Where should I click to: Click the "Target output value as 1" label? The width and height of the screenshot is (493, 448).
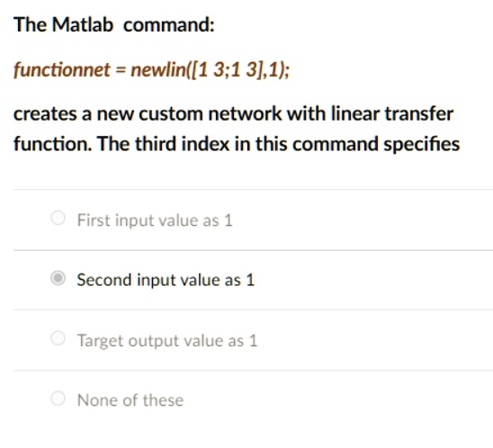pos(167,340)
